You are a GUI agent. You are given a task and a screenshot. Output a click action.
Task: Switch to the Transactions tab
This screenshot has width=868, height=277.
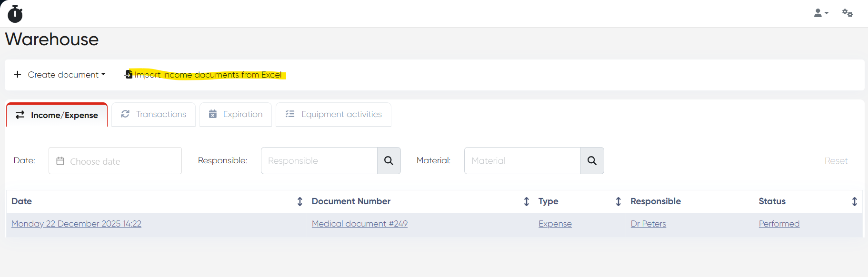tap(153, 114)
